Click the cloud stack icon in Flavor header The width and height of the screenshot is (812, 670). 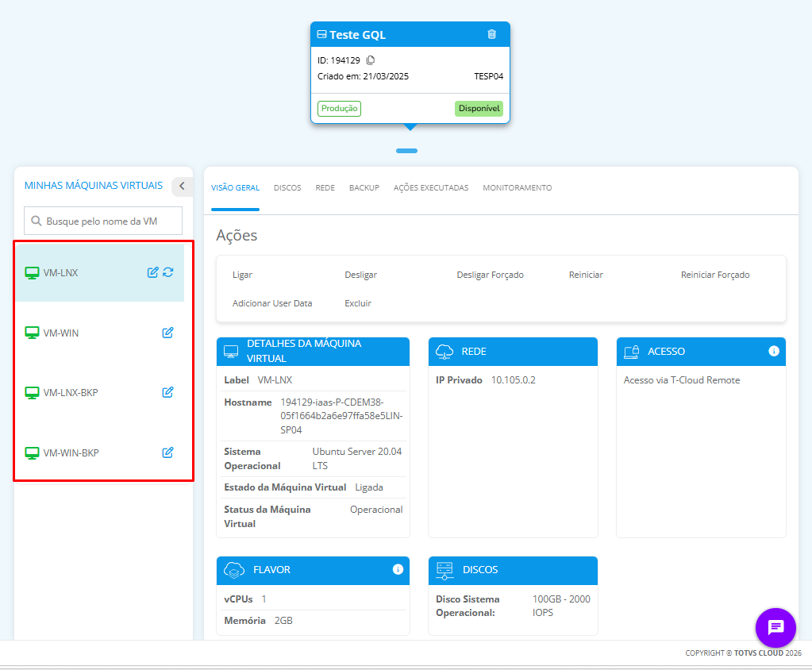pyautogui.click(x=234, y=570)
